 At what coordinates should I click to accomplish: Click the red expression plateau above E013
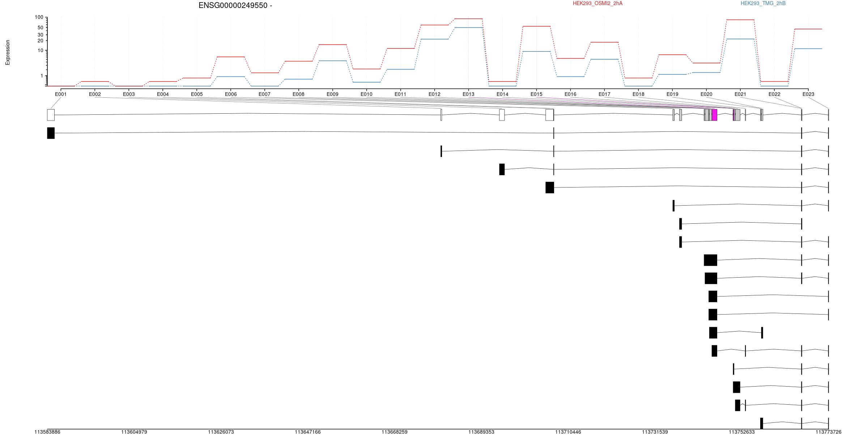tap(468, 18)
